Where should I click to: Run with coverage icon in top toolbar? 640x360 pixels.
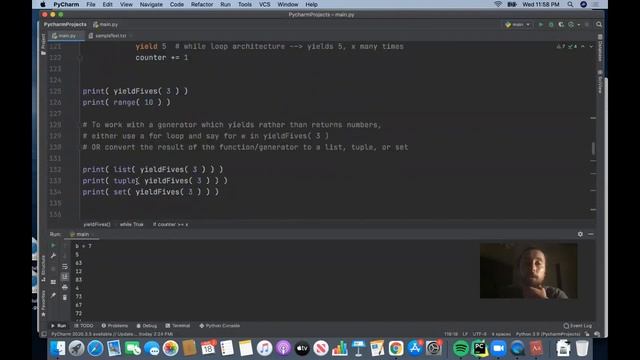pos(561,24)
